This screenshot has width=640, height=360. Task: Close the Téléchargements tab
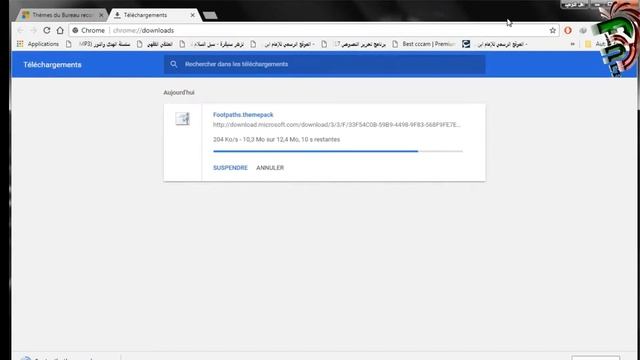click(x=193, y=15)
